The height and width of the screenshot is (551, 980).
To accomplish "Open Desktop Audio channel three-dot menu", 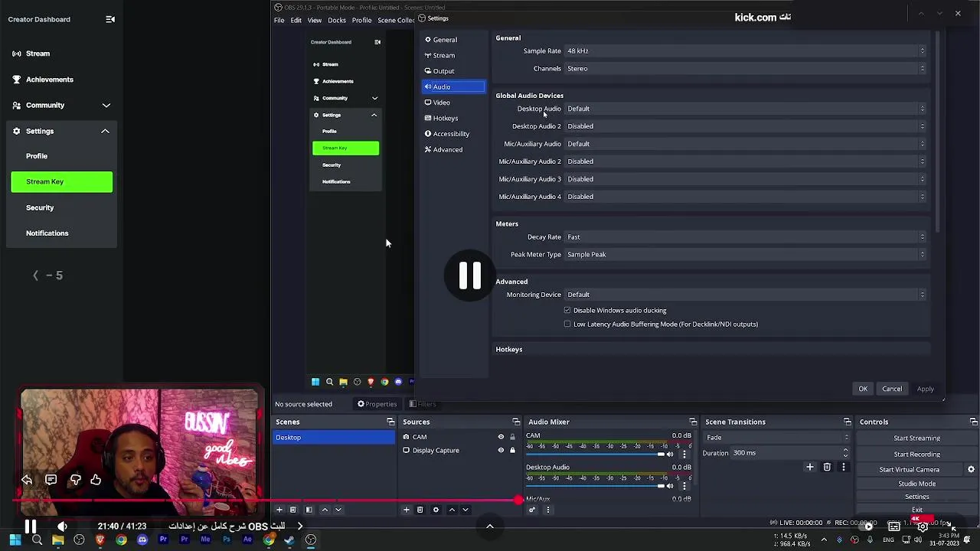I will [684, 486].
